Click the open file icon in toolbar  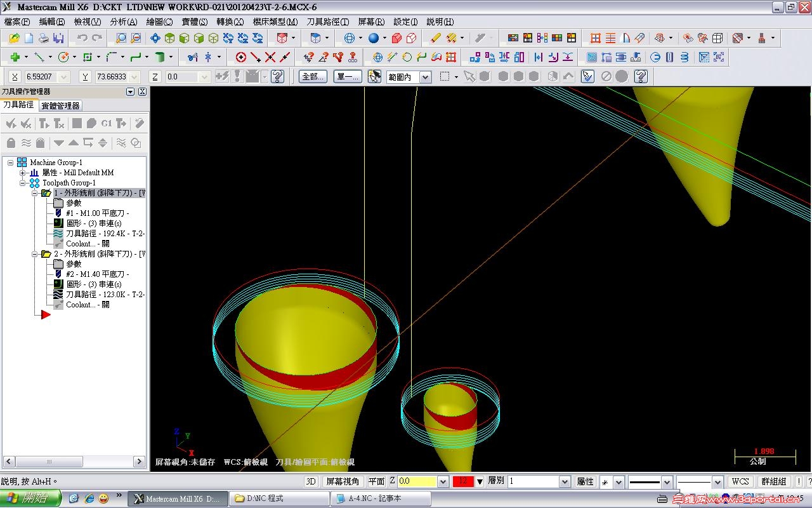14,38
